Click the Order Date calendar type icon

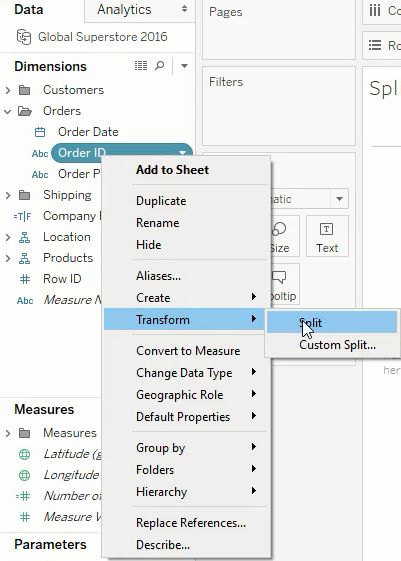tap(40, 132)
